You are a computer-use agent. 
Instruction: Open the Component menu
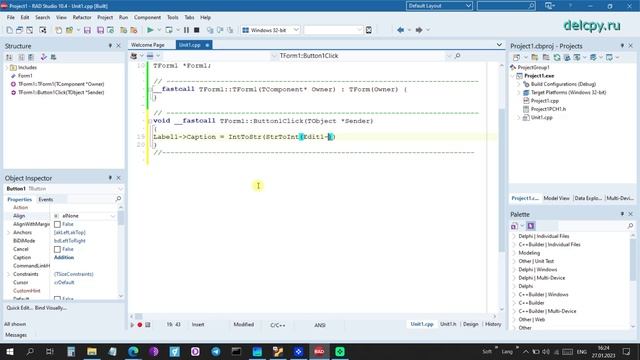click(x=147, y=18)
